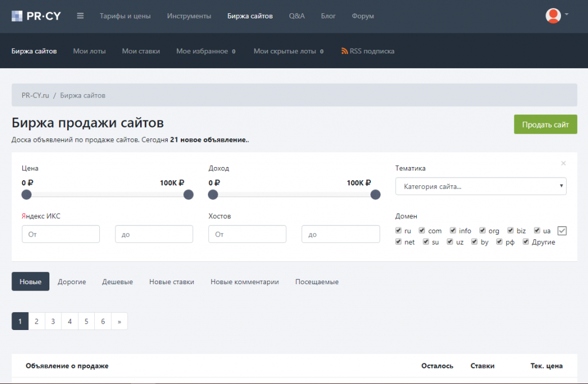This screenshot has width=588, height=384.
Task: Open Тарифы и цены menu item
Action: tap(125, 16)
